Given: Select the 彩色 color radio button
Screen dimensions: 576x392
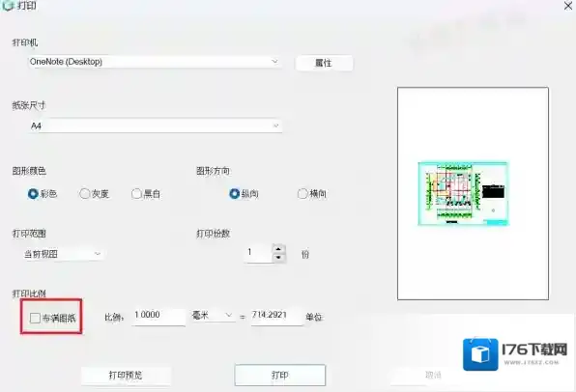Looking at the screenshot, I should pyautogui.click(x=33, y=193).
